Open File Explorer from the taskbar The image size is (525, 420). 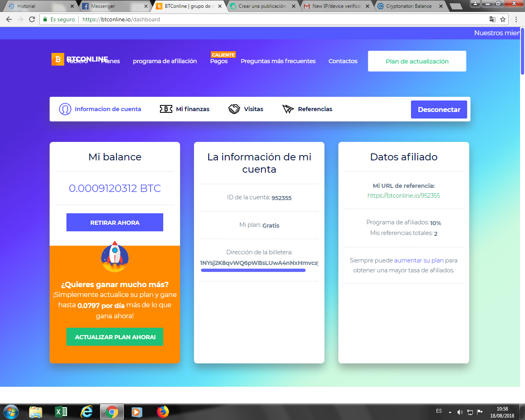point(36,412)
